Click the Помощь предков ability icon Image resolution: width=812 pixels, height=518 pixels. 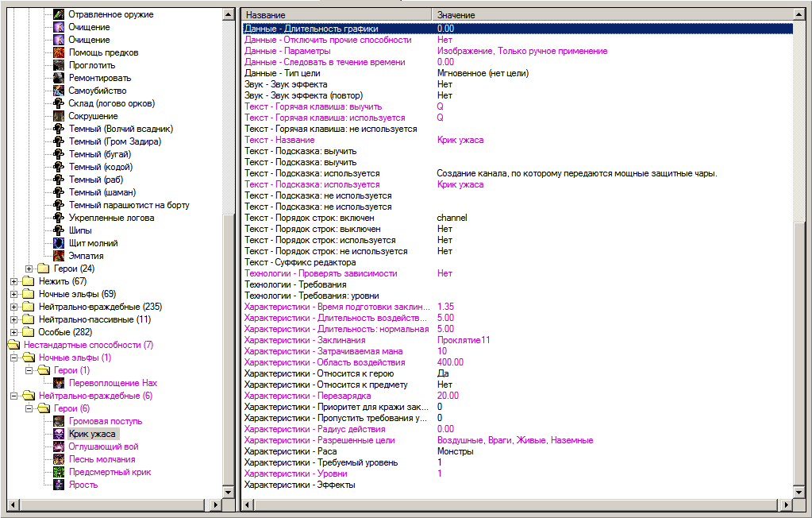click(x=59, y=52)
